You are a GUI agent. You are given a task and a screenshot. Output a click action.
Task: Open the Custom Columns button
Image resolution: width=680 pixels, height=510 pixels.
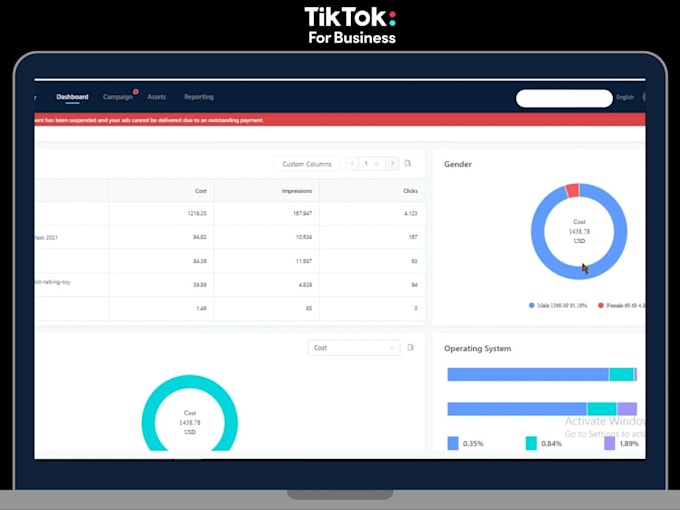pos(307,164)
